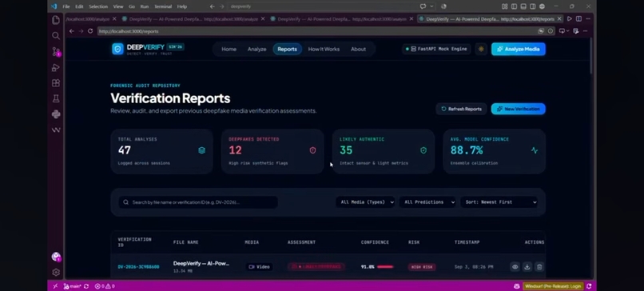Open the Selection menu

pyautogui.click(x=97, y=6)
